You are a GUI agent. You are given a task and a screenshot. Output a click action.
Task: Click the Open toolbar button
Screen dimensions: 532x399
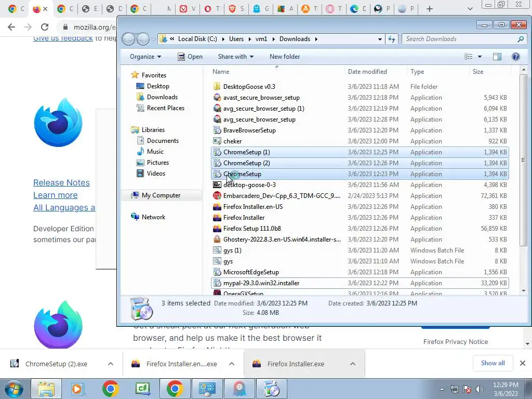click(190, 57)
